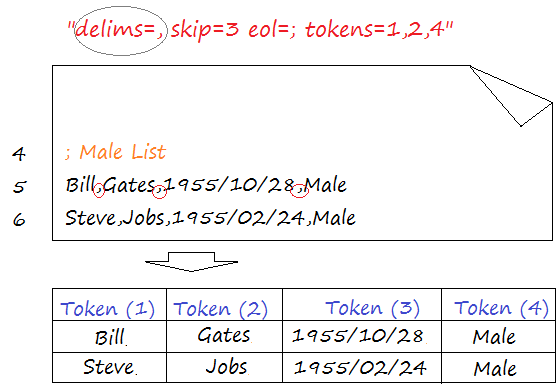Click the Bill table cell
This screenshot has width=560, height=392.
click(109, 337)
